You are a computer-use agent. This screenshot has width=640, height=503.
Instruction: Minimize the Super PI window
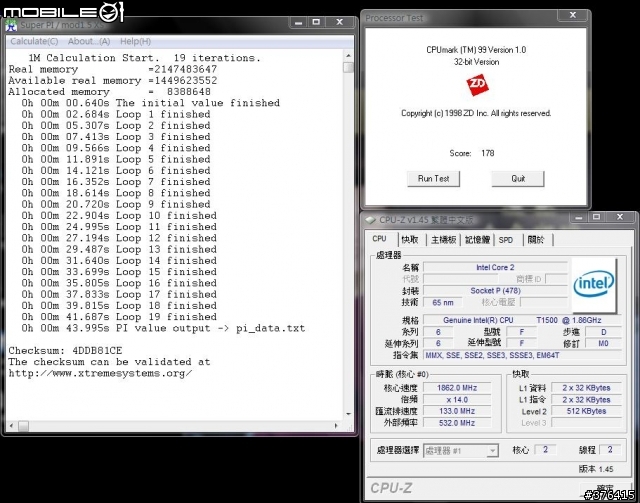pos(298,22)
